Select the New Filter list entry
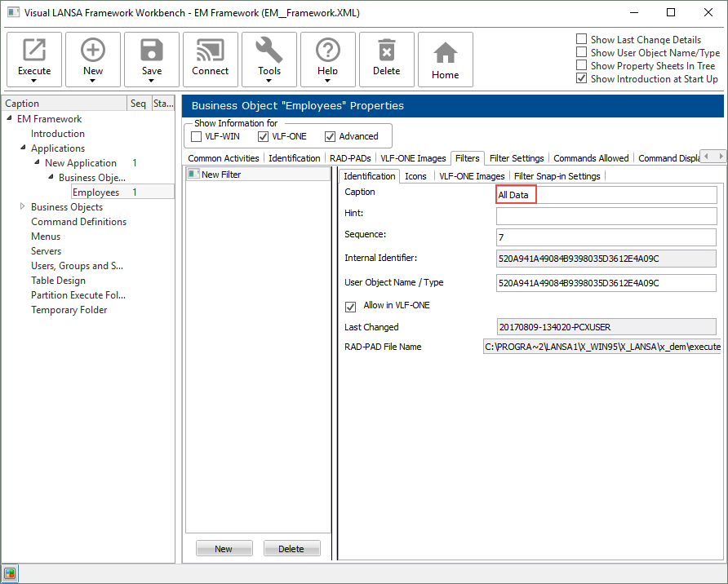This screenshot has height=584, width=728. pyautogui.click(x=258, y=175)
